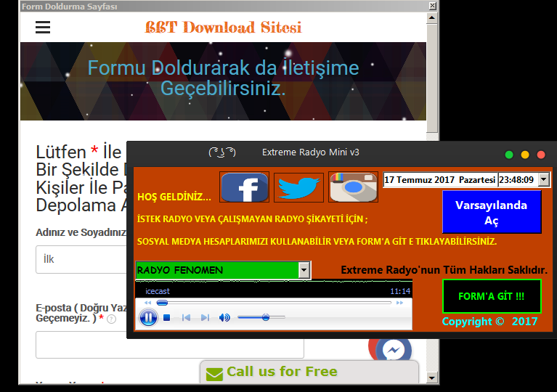Open the date time picker dropdown arrow
Viewport: 557px width, 392px height.
coord(543,180)
